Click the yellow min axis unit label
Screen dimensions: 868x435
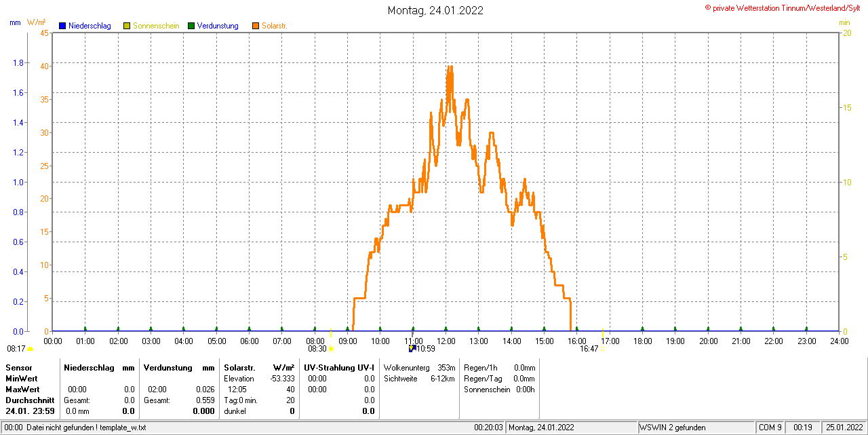(844, 22)
